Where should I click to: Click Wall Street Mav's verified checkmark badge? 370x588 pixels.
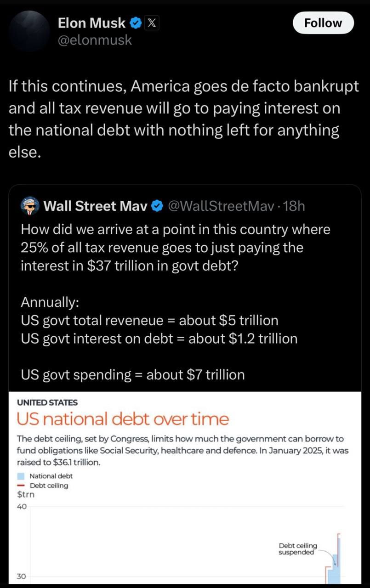point(157,206)
